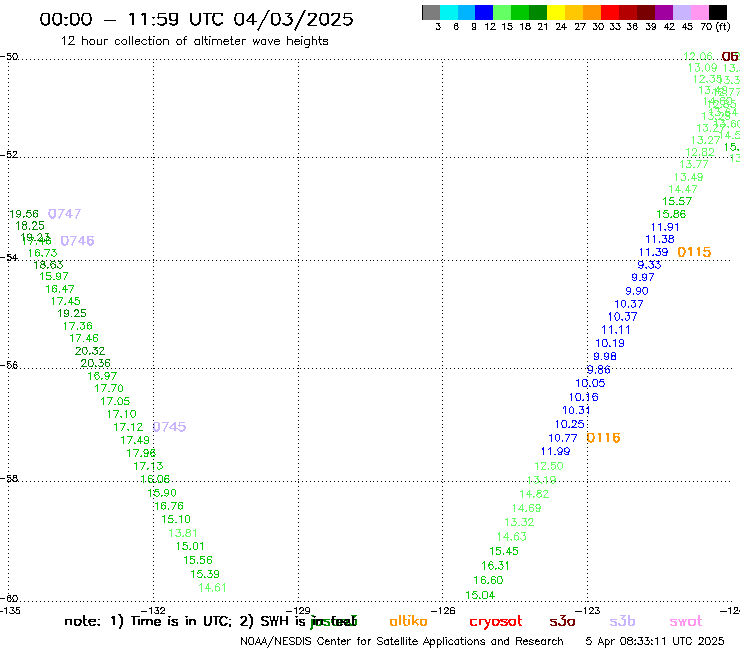Click the 20.32 wave height value
This screenshot has width=740, height=650.
(90, 351)
